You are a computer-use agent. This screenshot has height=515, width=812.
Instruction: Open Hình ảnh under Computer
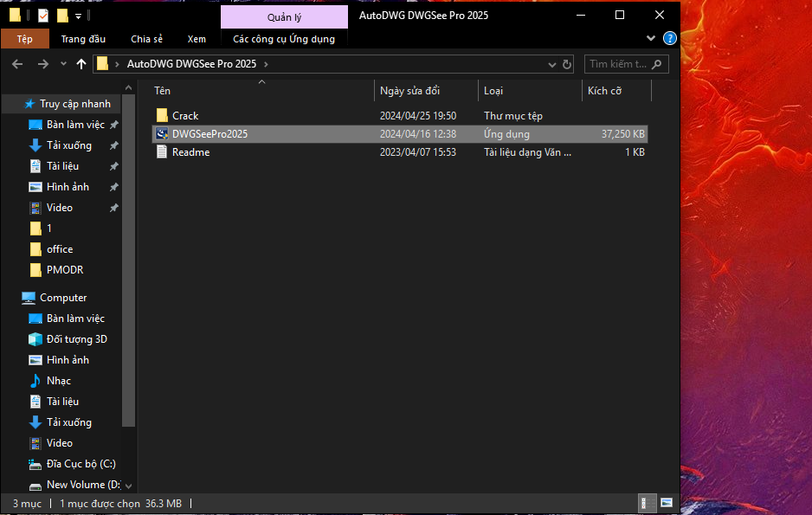tap(68, 360)
